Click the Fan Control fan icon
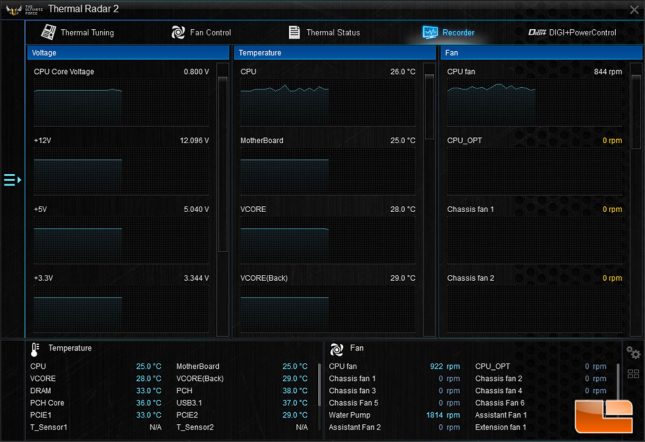This screenshot has width=645, height=442. coord(178,32)
